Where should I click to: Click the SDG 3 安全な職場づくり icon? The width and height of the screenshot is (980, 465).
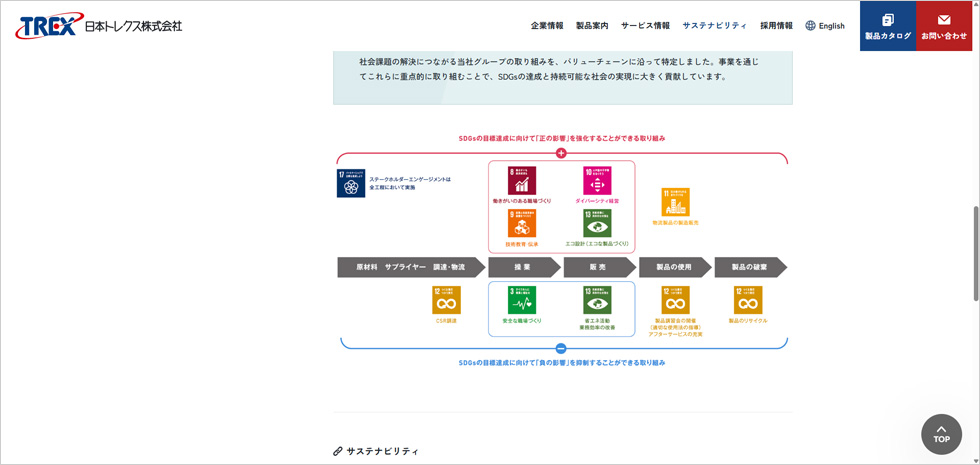[x=522, y=300]
